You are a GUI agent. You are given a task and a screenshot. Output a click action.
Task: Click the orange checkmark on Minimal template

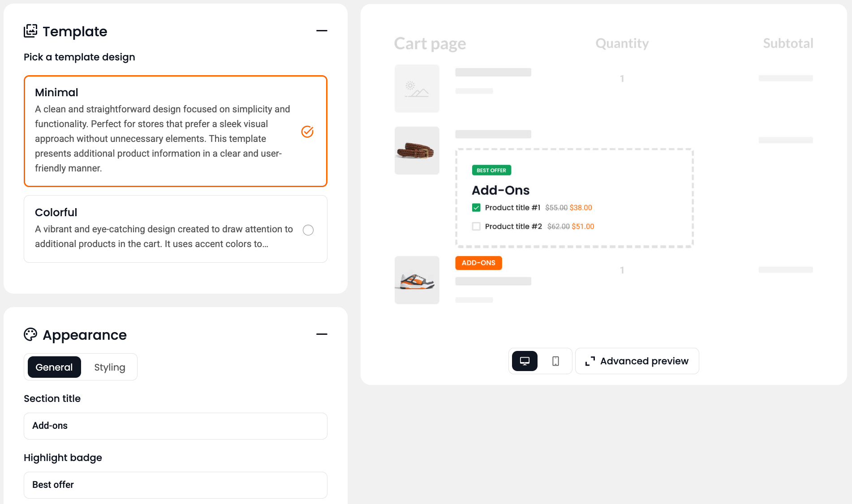(x=307, y=132)
